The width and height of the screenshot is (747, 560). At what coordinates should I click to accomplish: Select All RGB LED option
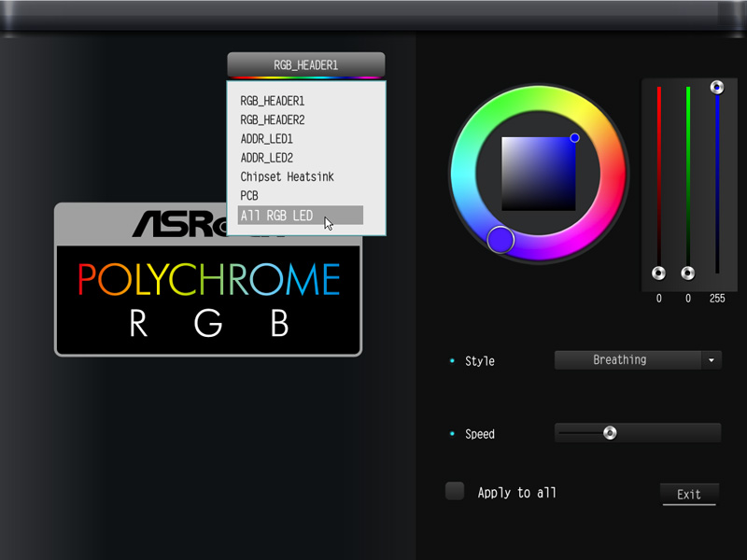coord(300,216)
